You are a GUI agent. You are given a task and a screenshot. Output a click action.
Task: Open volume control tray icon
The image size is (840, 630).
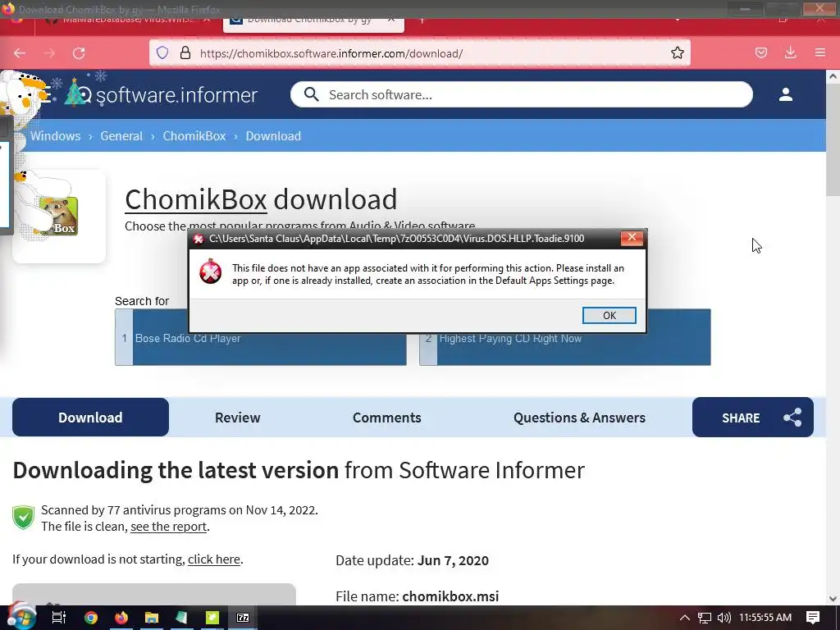(x=724, y=618)
